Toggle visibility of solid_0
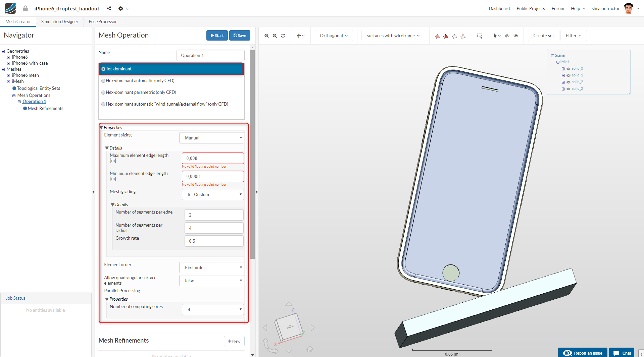Screen dimensions: 644x357 click(x=568, y=69)
